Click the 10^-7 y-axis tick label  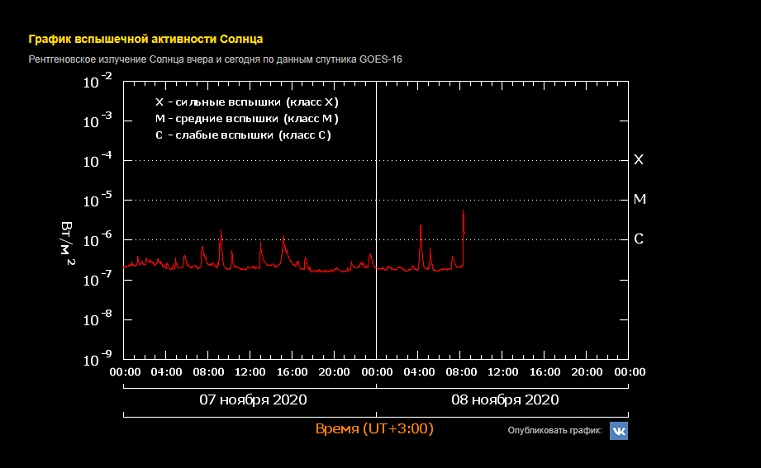(x=97, y=279)
